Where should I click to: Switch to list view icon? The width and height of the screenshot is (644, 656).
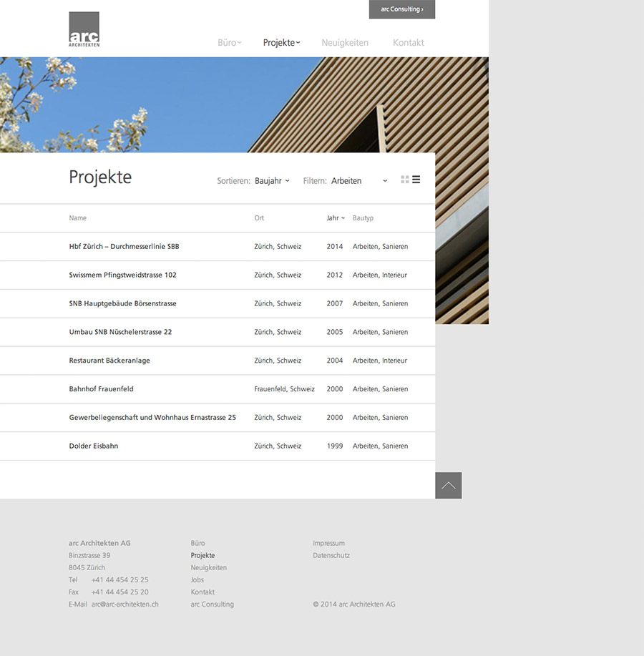(416, 180)
